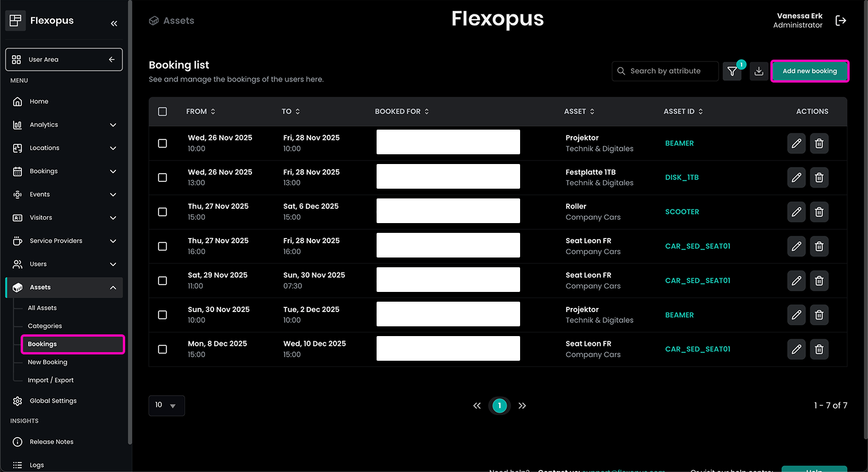Select the Roller booking row checkbox
Image resolution: width=868 pixels, height=472 pixels.
162,212
